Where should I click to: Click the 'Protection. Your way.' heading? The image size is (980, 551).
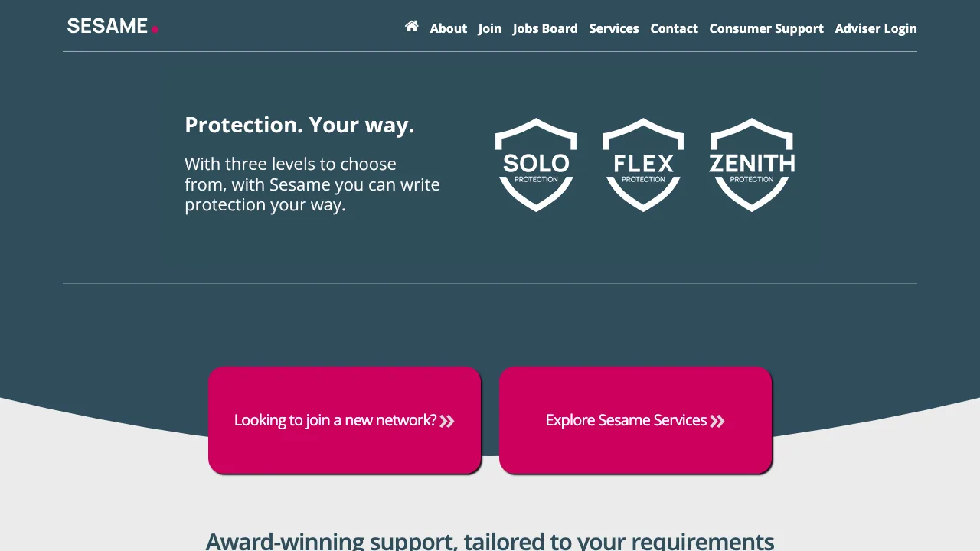pyautogui.click(x=299, y=125)
